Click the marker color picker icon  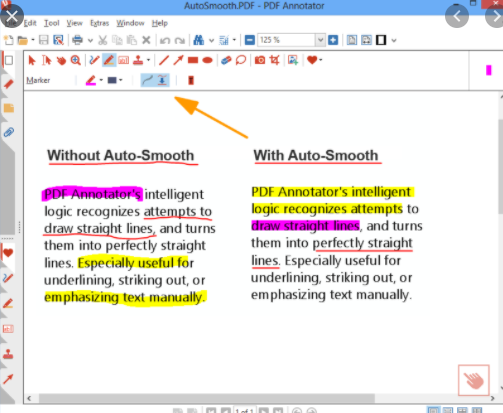coord(91,80)
